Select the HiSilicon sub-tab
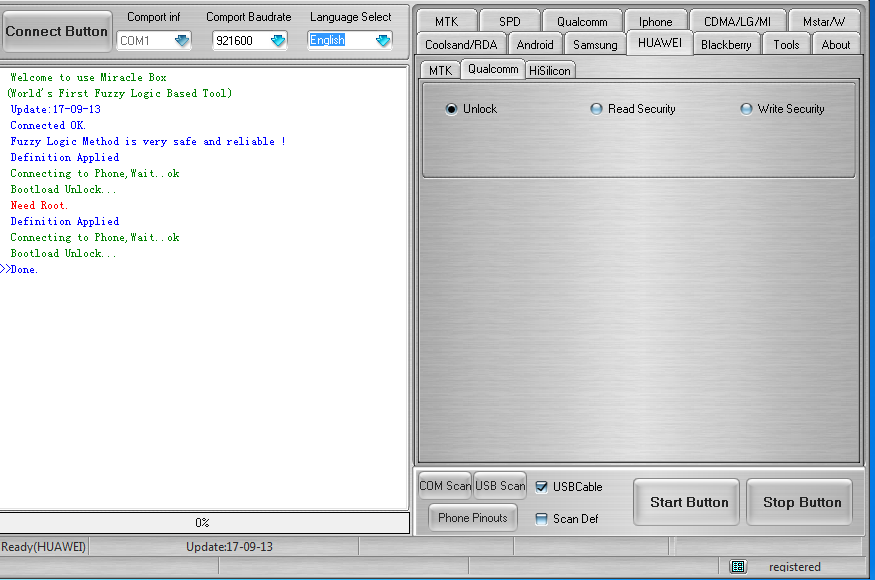This screenshot has height=580, width=875. (x=550, y=70)
